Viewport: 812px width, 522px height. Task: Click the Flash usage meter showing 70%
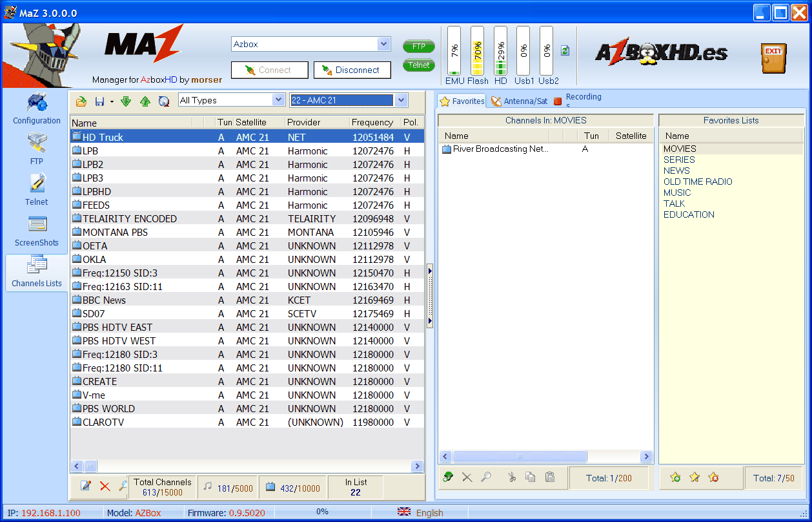coord(477,51)
